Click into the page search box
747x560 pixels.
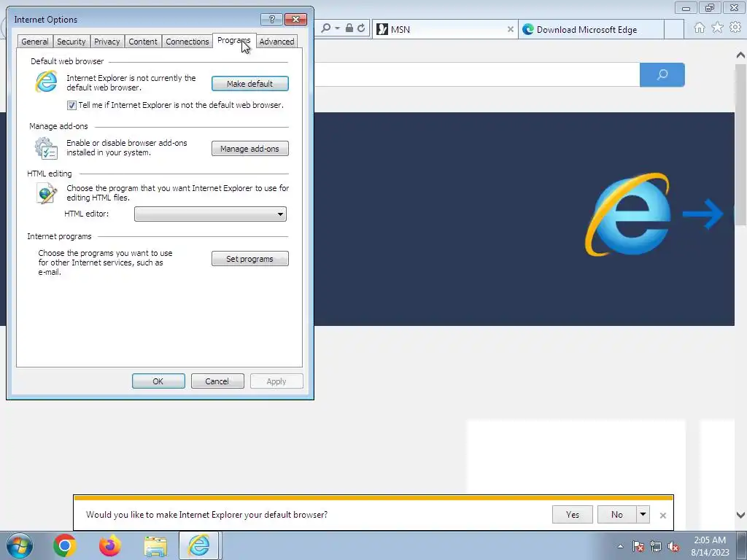click(x=477, y=75)
